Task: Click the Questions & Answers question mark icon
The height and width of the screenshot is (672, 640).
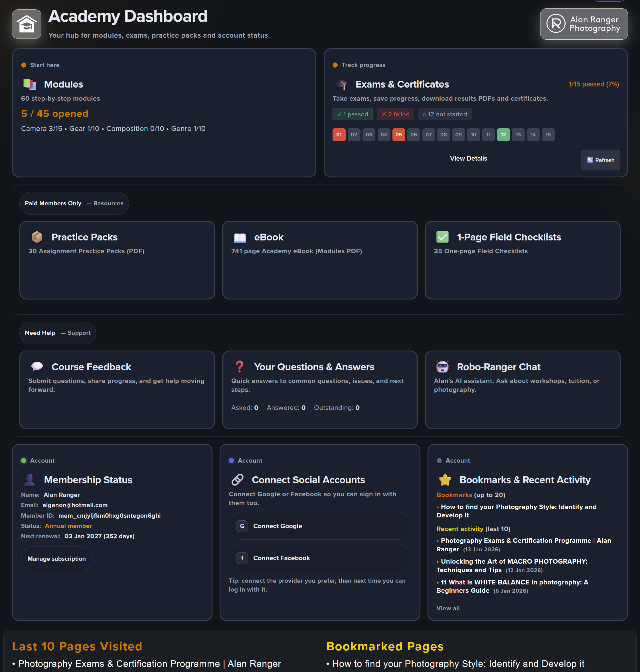Action: [x=240, y=366]
